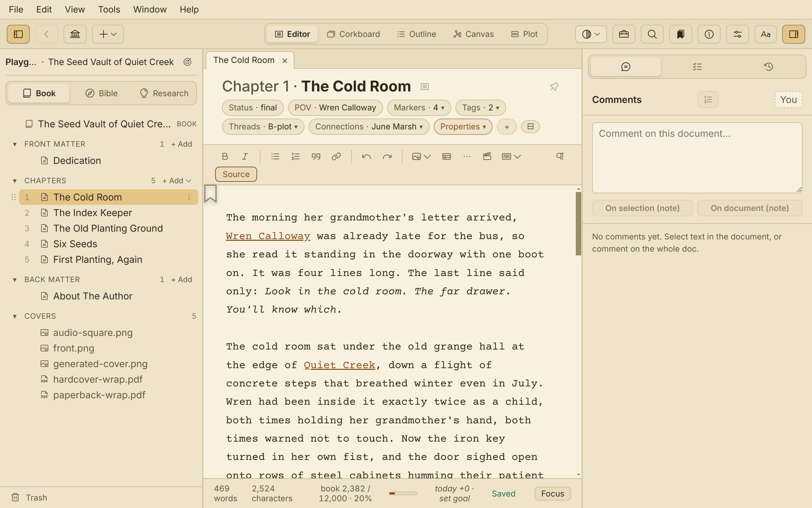Click the Focus button
The height and width of the screenshot is (508, 812).
click(x=552, y=494)
